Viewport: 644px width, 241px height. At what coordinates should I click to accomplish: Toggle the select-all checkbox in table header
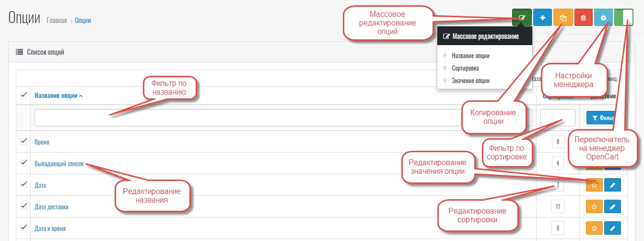(x=23, y=95)
